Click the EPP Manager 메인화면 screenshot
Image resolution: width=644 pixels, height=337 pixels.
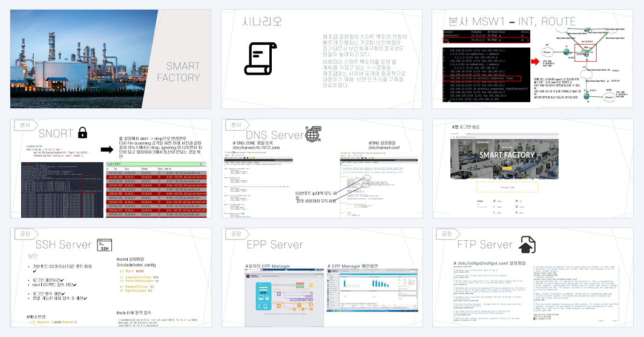(371, 290)
